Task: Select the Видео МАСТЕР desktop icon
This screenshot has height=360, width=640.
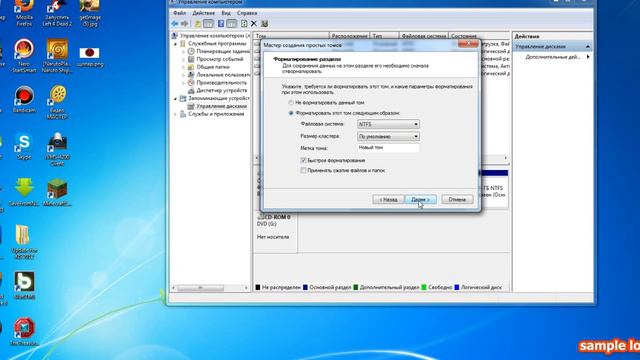Action: [x=57, y=102]
